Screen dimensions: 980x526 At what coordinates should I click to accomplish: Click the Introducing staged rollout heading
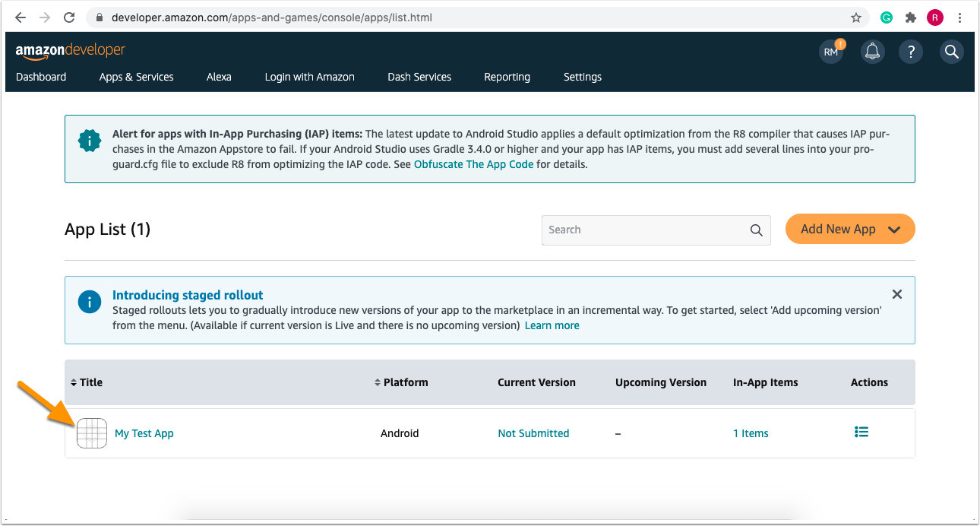pos(188,295)
